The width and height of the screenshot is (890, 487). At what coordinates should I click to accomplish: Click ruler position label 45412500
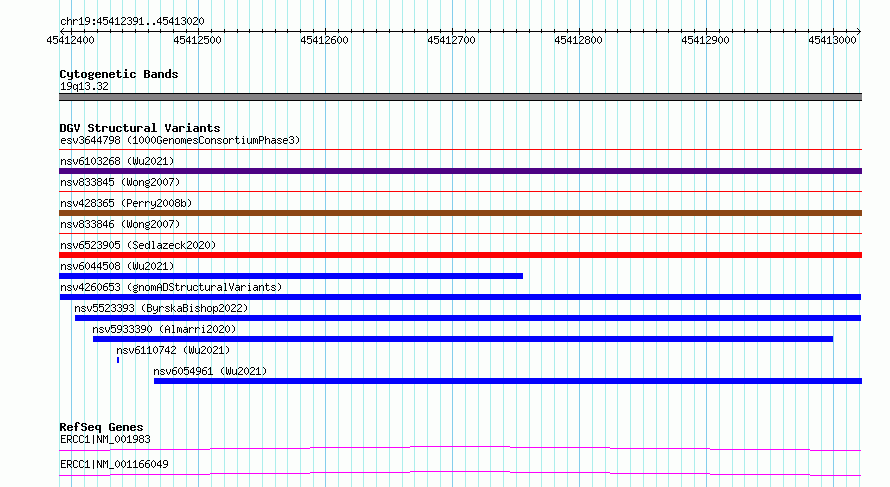tap(198, 40)
